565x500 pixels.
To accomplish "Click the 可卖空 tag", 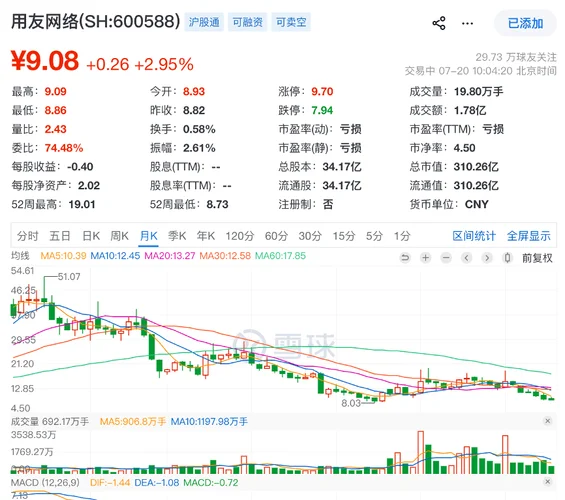I will click(x=291, y=22).
